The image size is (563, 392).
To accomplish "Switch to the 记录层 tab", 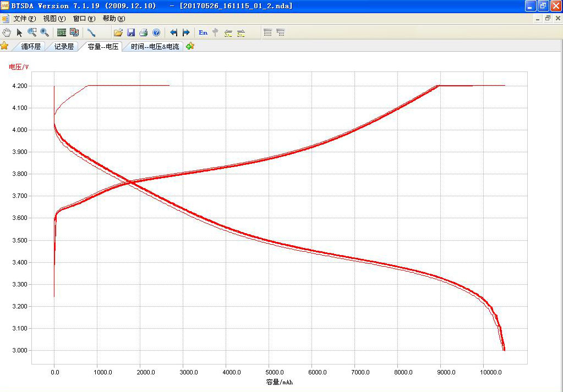I will coord(64,47).
